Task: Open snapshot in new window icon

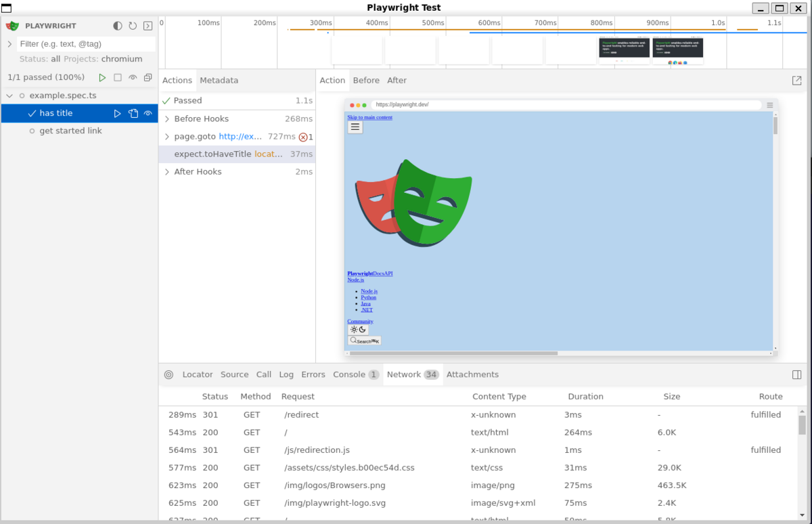Action: coord(797,81)
